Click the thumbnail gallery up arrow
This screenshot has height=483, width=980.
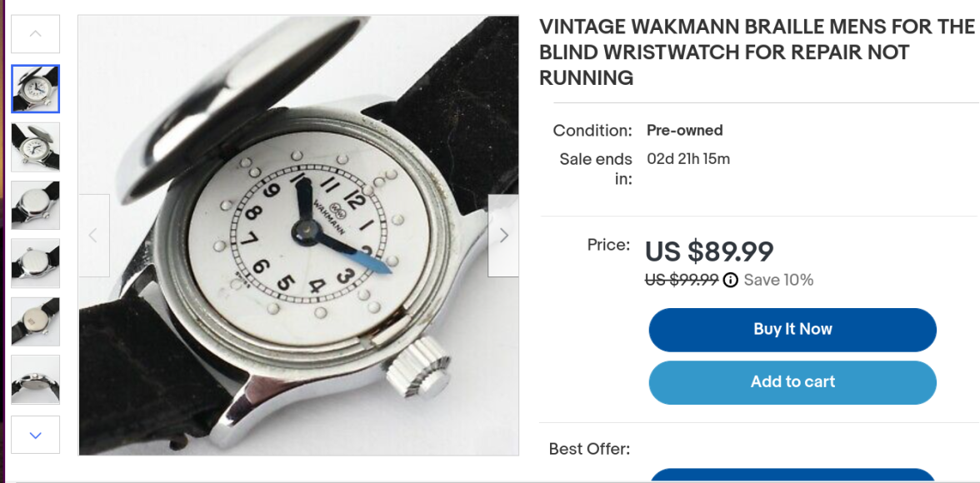(36, 34)
